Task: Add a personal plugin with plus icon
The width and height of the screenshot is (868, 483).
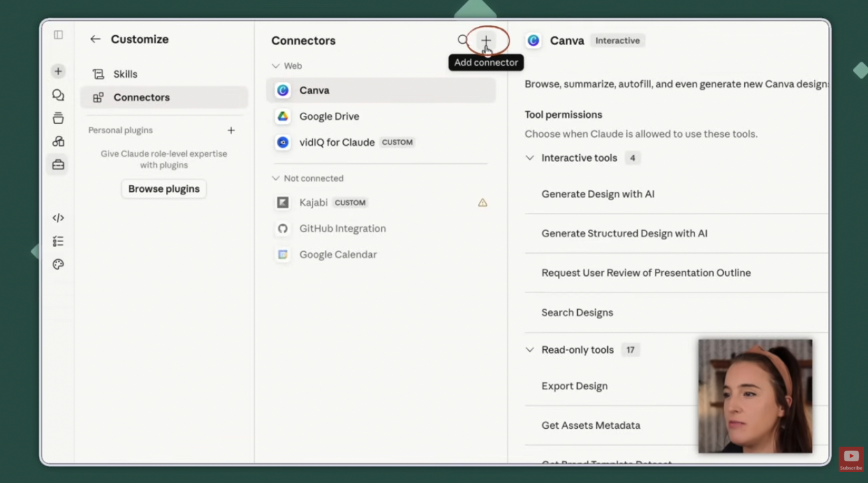Action: point(231,131)
